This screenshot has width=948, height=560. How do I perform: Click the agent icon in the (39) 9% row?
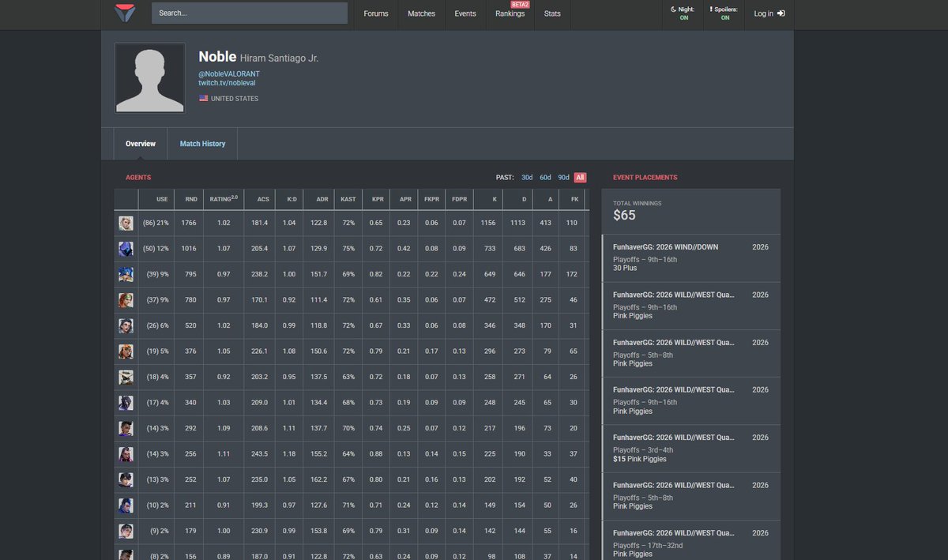[126, 275]
